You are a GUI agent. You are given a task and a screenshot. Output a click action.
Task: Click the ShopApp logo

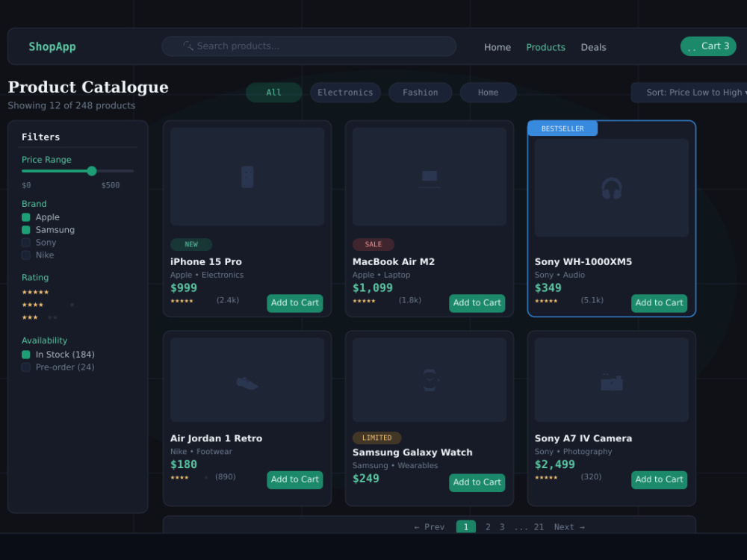pyautogui.click(x=52, y=46)
